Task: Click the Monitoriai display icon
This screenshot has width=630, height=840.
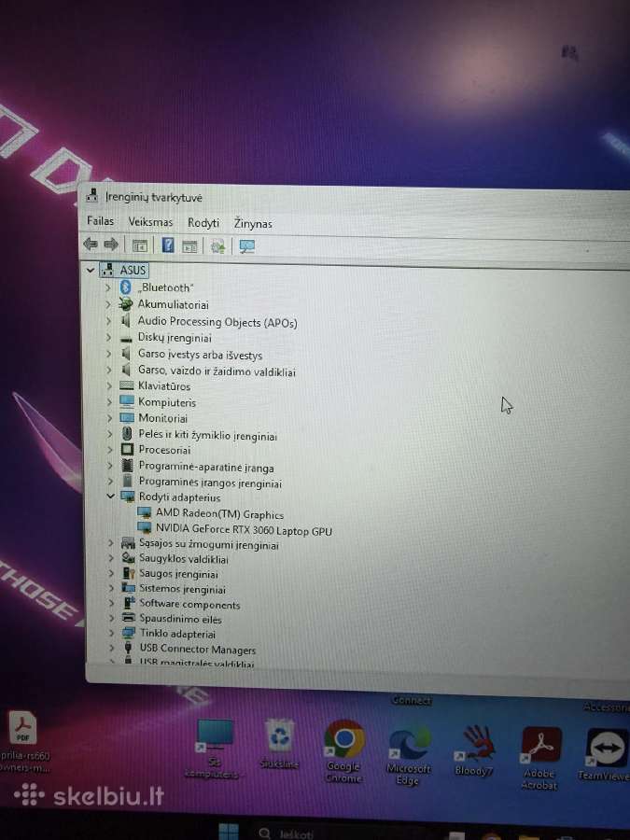Action: coord(127,417)
